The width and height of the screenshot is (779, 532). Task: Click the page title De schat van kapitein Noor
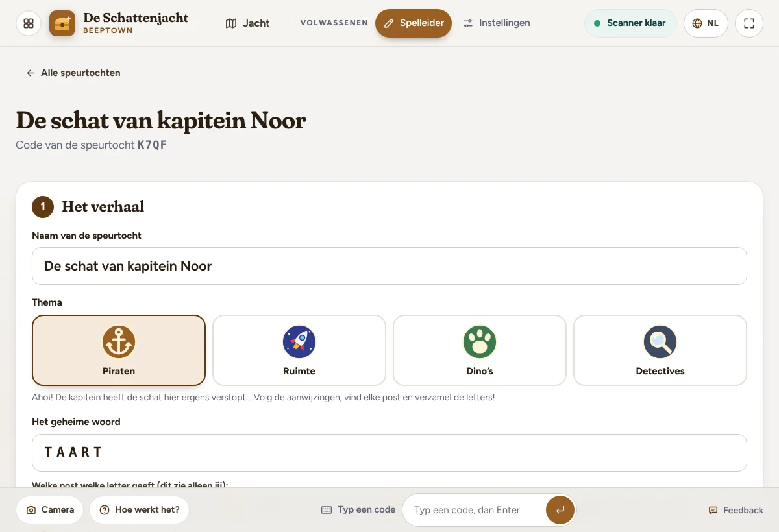[x=161, y=121]
